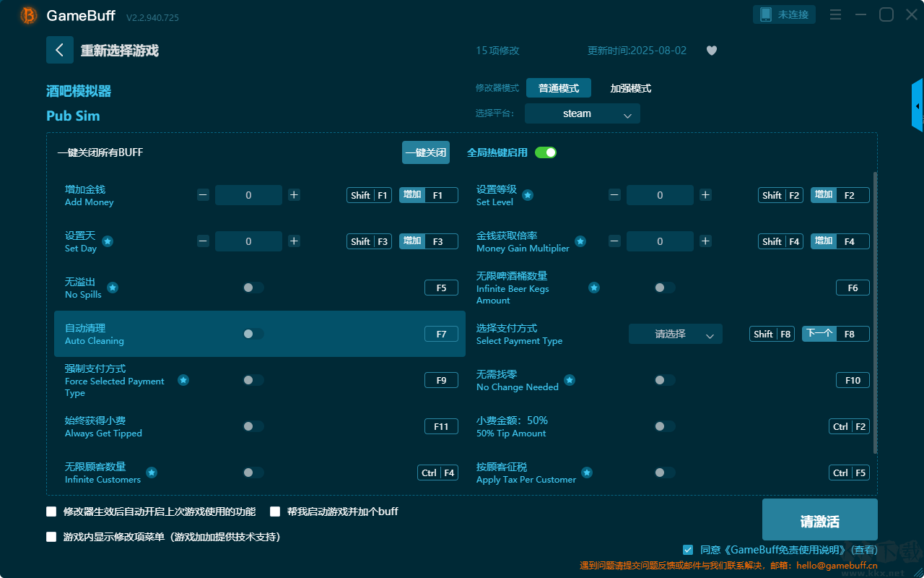Click the Set Day value field
Viewport: 924px width, 578px height.
248,241
